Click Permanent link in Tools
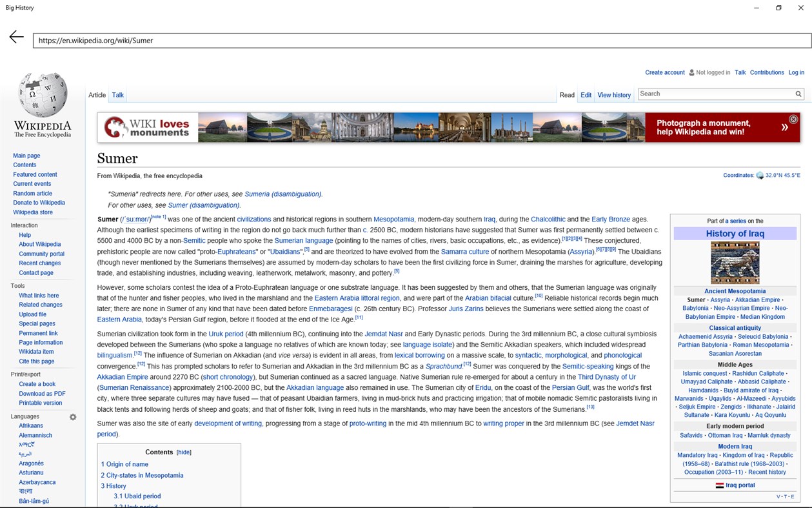This screenshot has width=812, height=508. click(38, 334)
